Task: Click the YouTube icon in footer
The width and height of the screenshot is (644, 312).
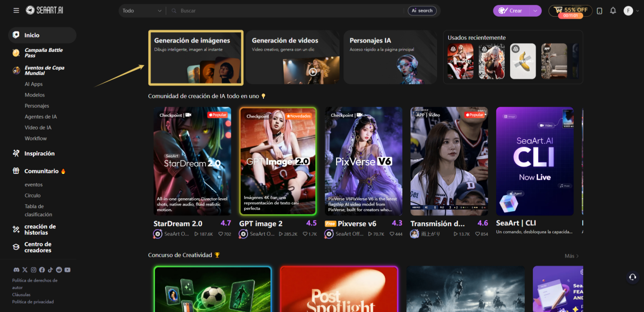Action: 67,270
